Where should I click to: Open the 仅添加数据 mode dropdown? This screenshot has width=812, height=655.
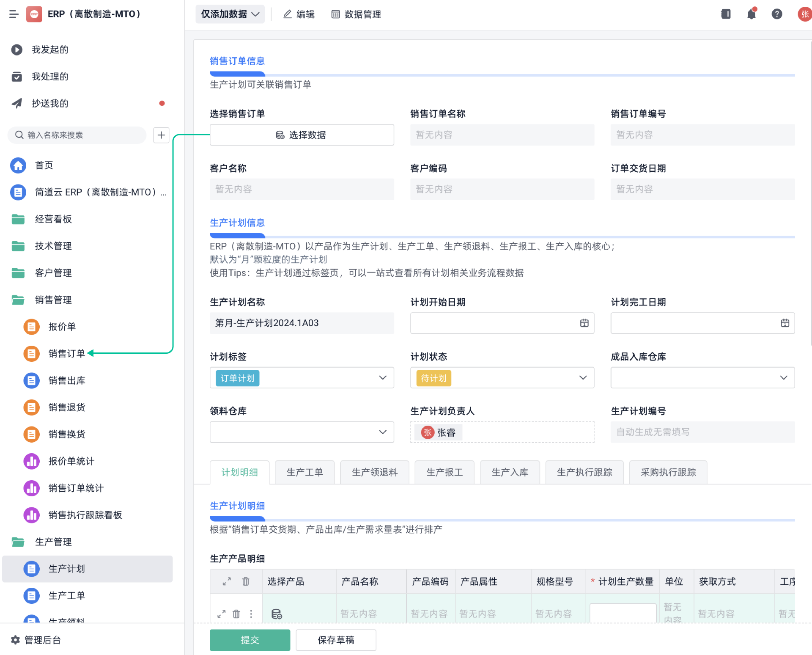pos(230,14)
